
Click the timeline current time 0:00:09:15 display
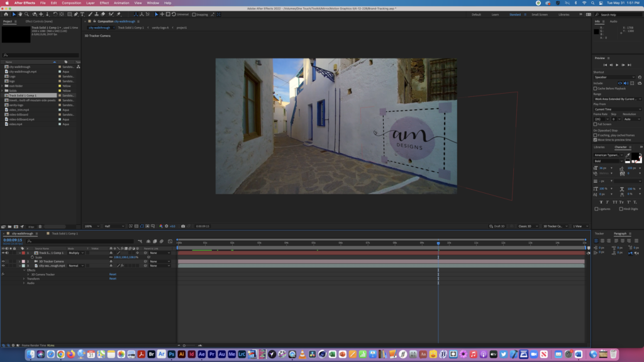click(13, 240)
